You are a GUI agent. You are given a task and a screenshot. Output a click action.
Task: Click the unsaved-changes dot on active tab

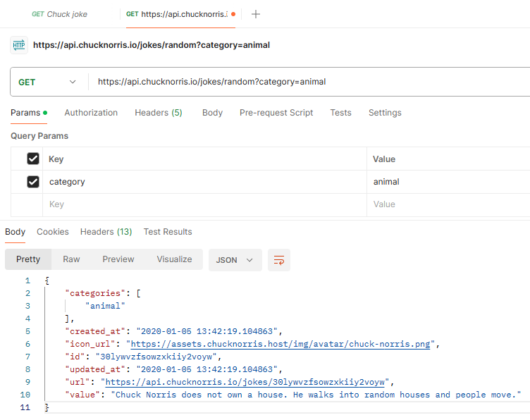[233, 14]
